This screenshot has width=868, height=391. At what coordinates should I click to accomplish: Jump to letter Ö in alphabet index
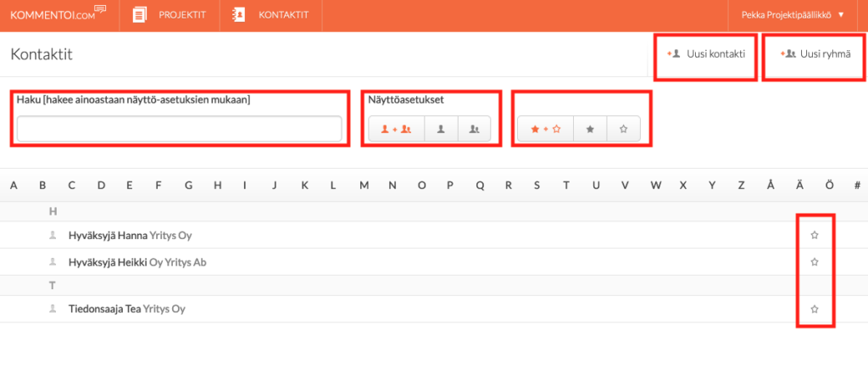tap(829, 186)
